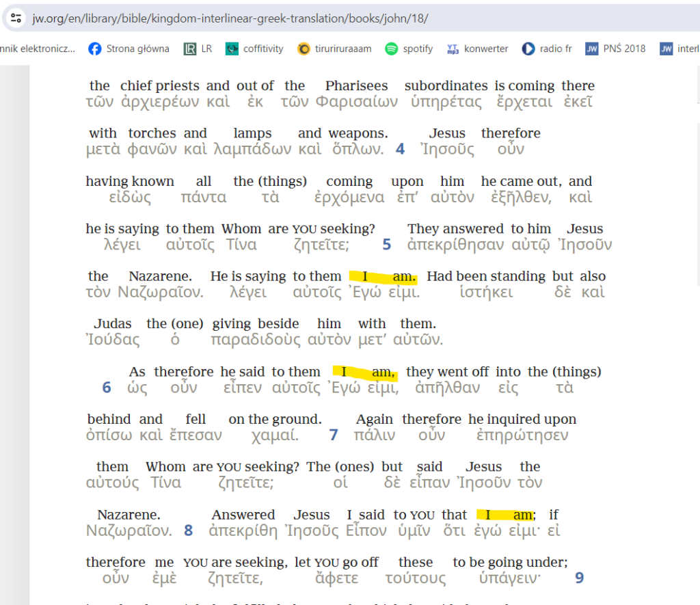This screenshot has width=700, height=605.
Task: Click highlighted "I am" before "Had been standing"
Action: click(382, 276)
